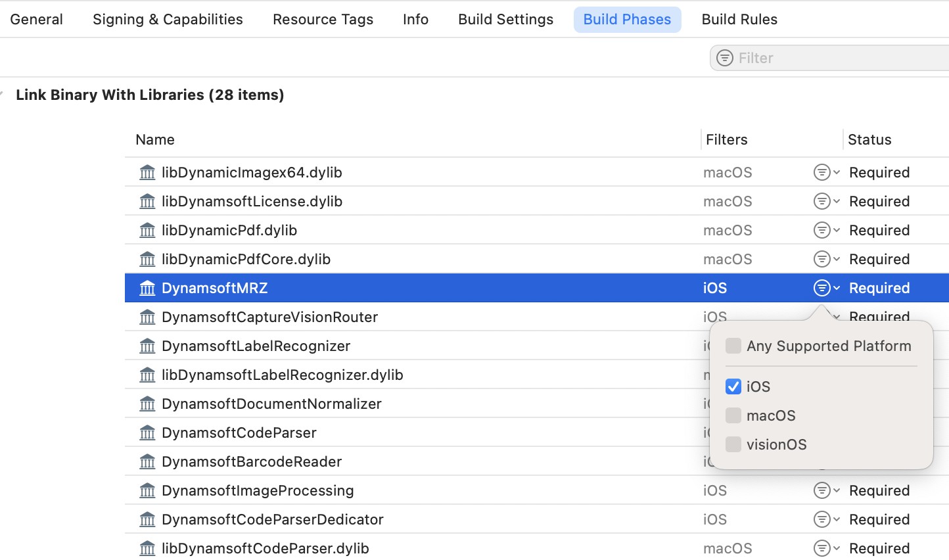949x560 pixels.
Task: Check the macOS platform checkbox
Action: 733,415
